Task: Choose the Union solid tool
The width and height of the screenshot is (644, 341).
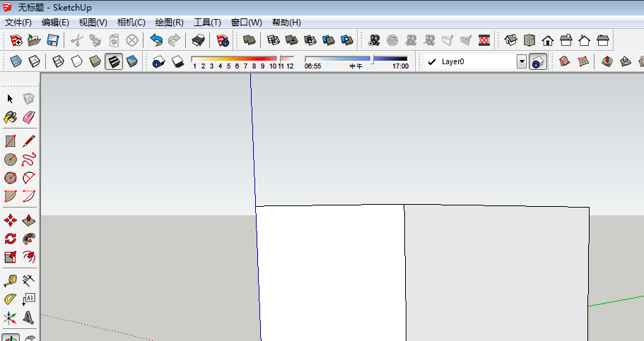Action: (x=292, y=40)
